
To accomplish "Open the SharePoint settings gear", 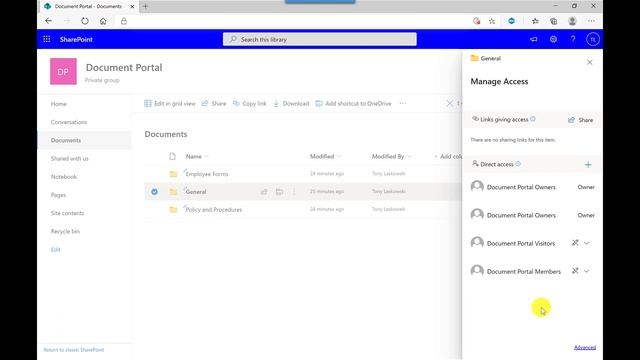I will tap(553, 39).
